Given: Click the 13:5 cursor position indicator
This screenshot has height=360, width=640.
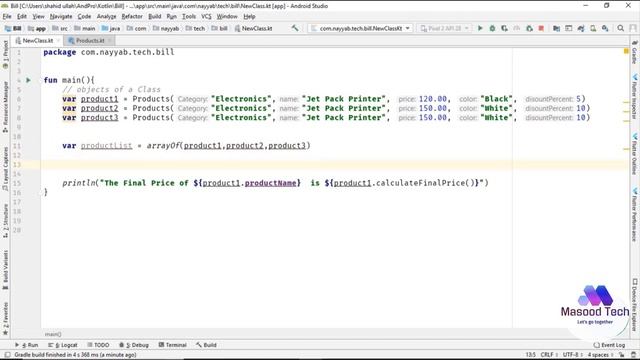Looking at the screenshot, I should tap(531, 355).
